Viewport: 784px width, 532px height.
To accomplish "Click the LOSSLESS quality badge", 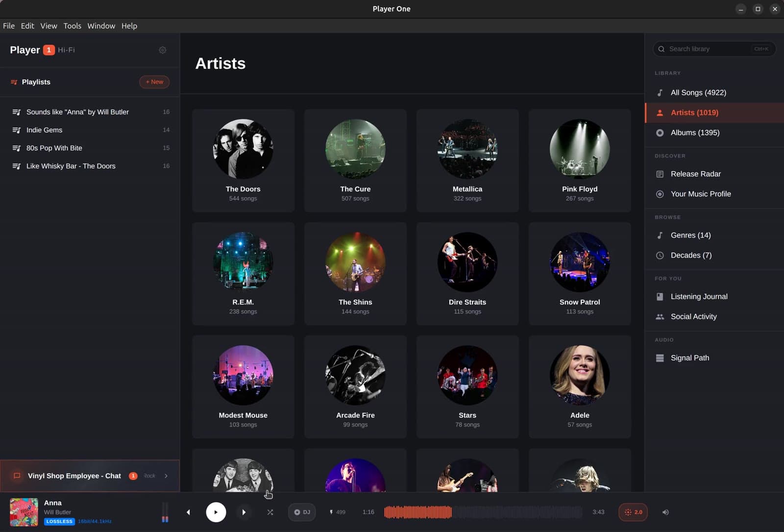I will (x=59, y=522).
